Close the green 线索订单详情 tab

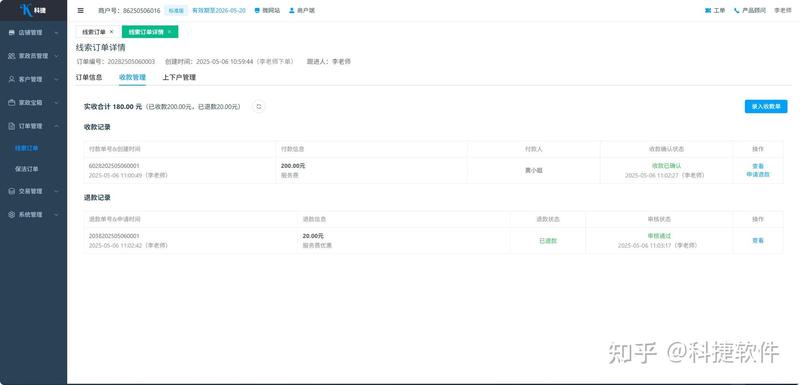coord(169,32)
